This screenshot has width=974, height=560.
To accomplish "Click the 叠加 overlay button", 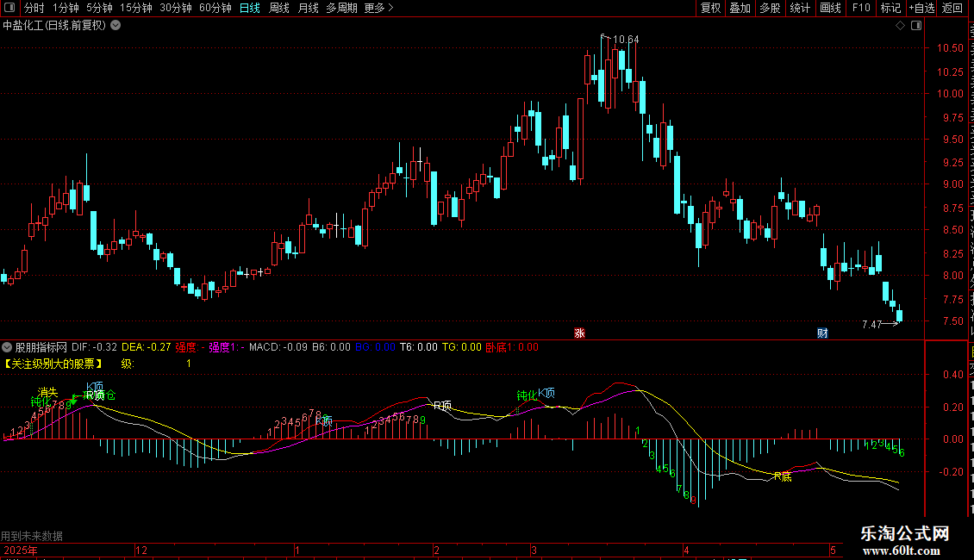I will [x=740, y=8].
